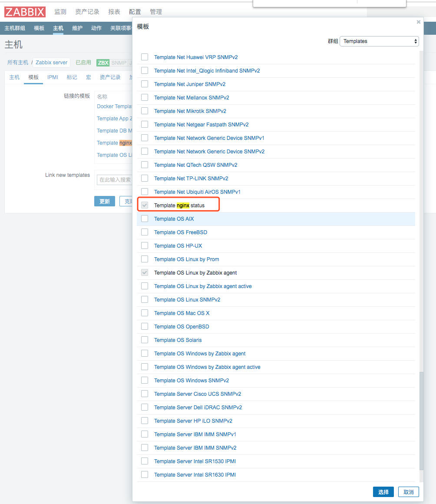
Task: Open the linked Docker Template
Action: coord(114,106)
